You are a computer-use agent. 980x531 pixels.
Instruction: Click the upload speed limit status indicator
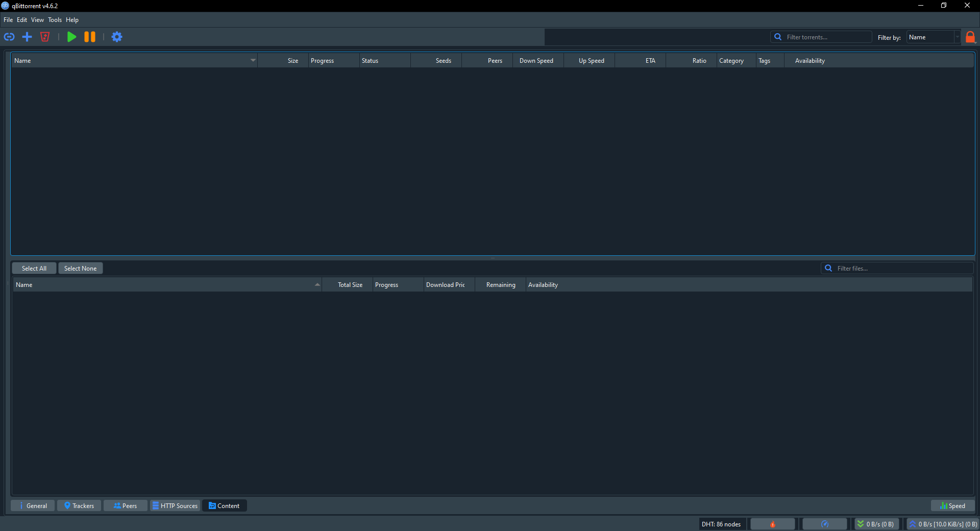943,524
